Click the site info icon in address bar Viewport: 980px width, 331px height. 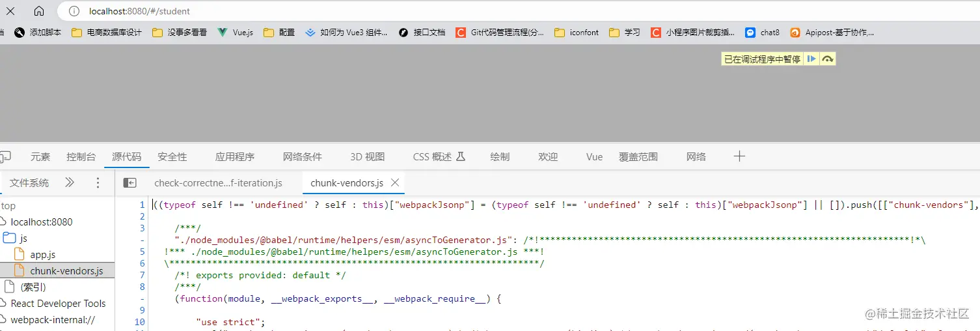point(74,11)
